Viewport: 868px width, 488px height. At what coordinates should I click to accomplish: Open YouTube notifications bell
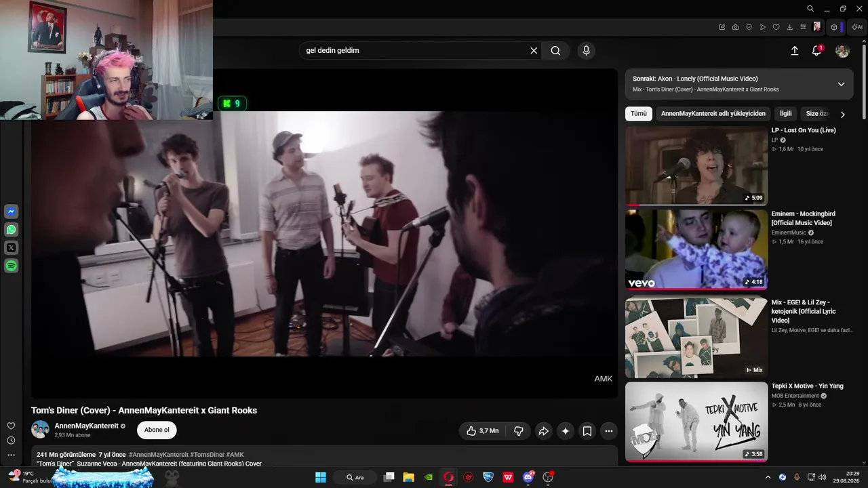pyautogui.click(x=816, y=51)
